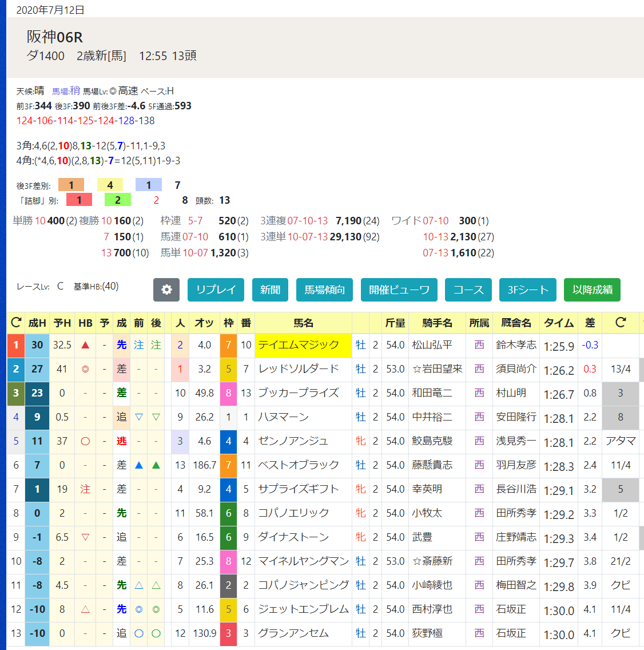The height and width of the screenshot is (650, 644).
Task: Click horse name マイネルヤングマン
Action: point(303,561)
